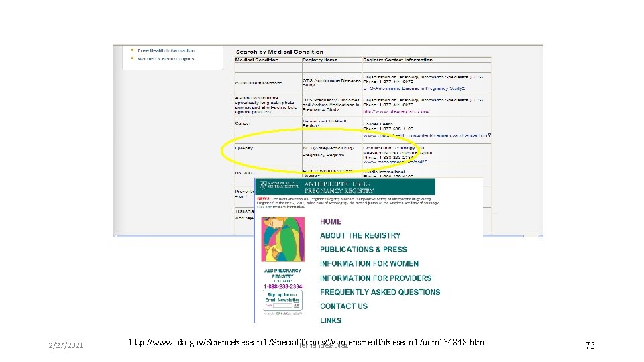Image resolution: width=644 pixels, height=362 pixels.
Task: Submit the email newsletter sign-up button
Action: [x=296, y=306]
